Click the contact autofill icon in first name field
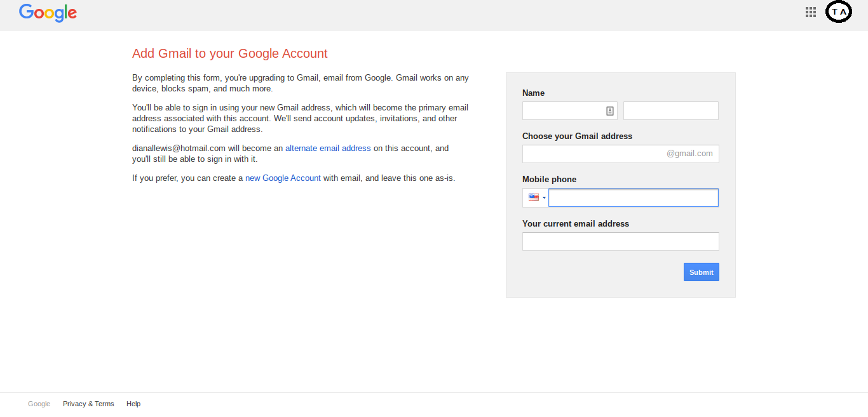Viewport: 868px width, 417px height. point(610,111)
